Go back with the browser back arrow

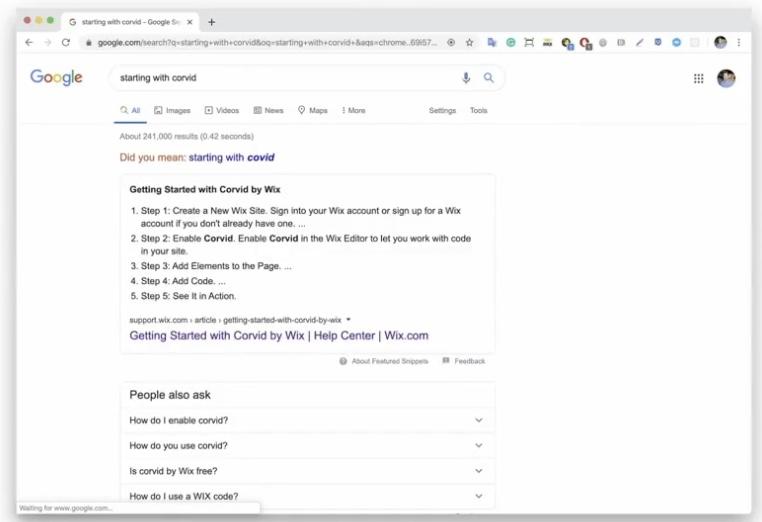[29, 43]
